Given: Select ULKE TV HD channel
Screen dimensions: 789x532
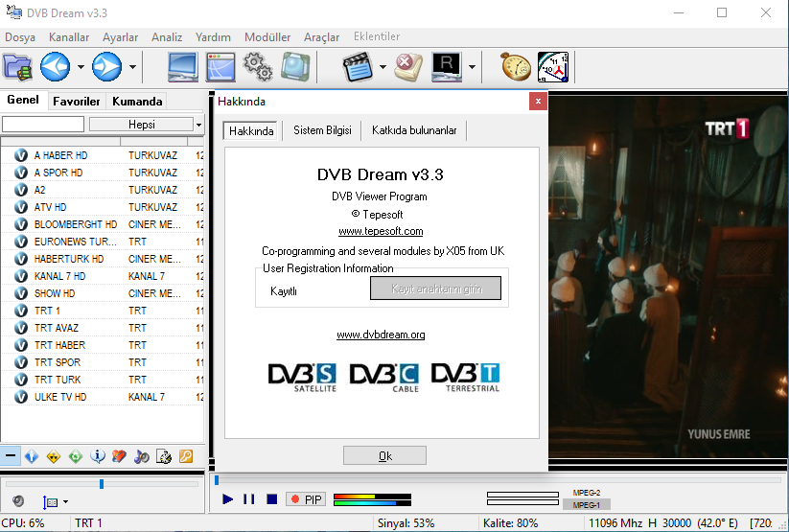Looking at the screenshot, I should pos(102,397).
